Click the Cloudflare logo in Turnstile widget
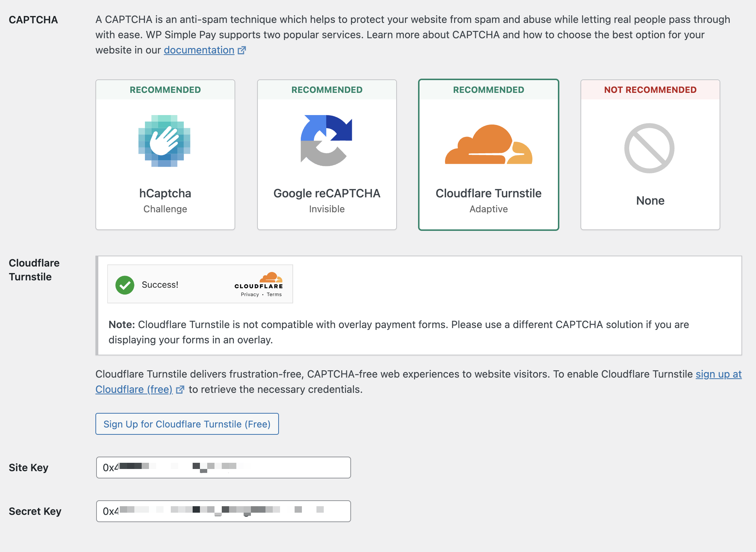The height and width of the screenshot is (552, 756). (x=259, y=280)
